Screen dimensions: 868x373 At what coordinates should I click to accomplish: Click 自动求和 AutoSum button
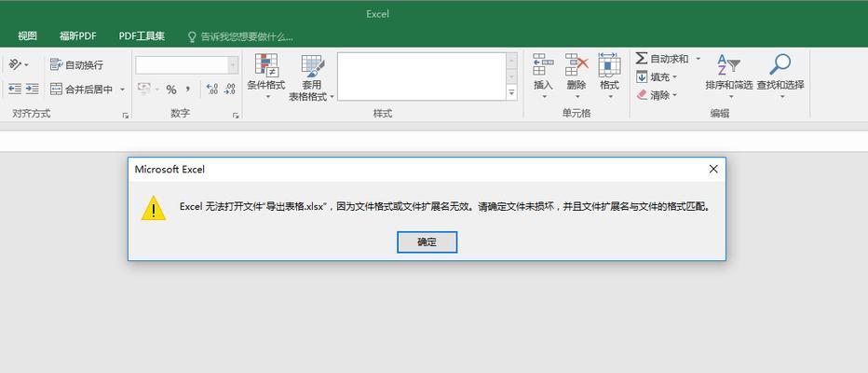coord(662,58)
